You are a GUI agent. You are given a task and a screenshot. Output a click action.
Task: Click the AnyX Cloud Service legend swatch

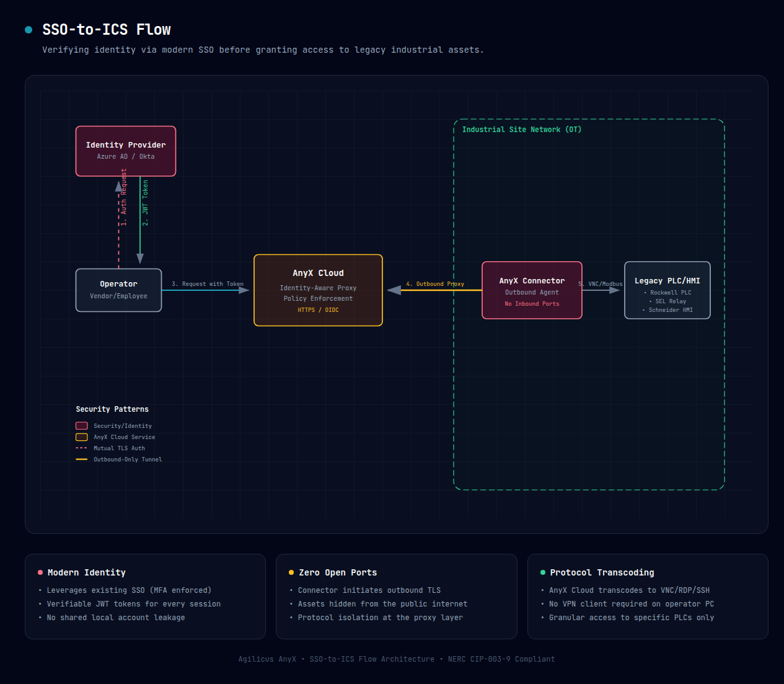click(82, 437)
